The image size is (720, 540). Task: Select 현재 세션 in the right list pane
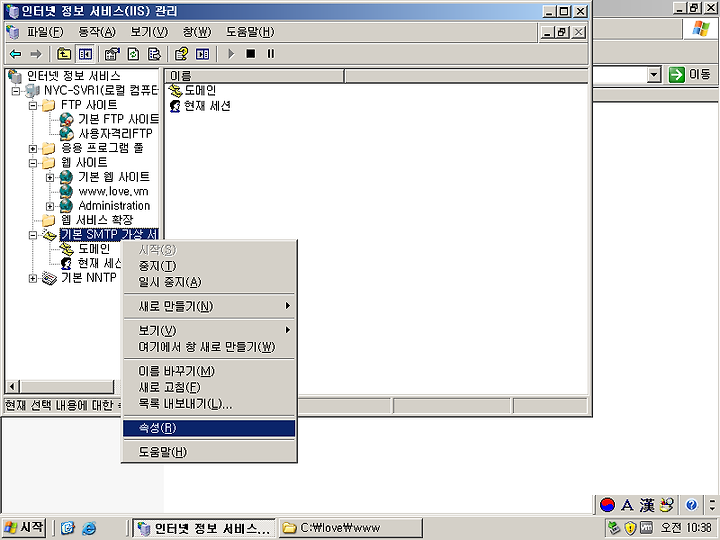[x=207, y=106]
